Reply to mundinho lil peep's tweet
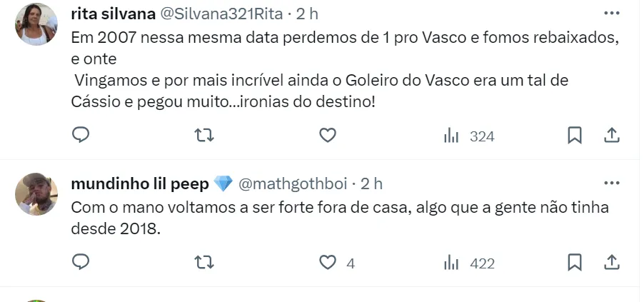 pyautogui.click(x=81, y=262)
